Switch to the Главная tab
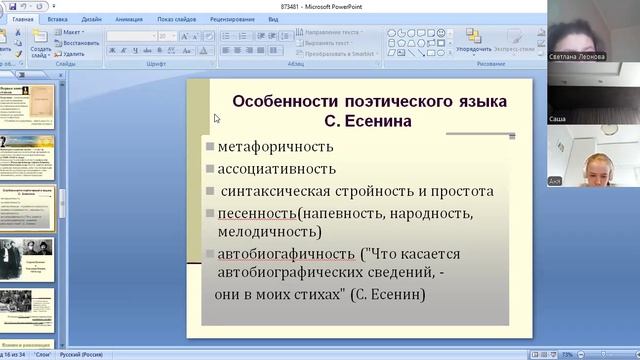The image size is (640, 360). point(23,19)
